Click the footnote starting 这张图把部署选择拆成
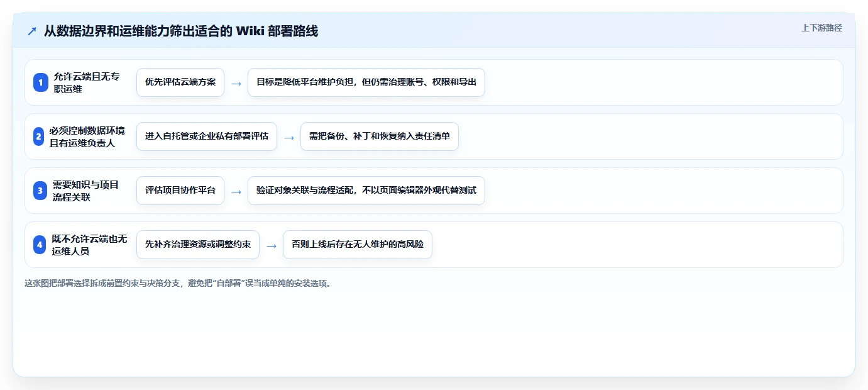Screen dimensions: 868x390 tap(178, 283)
